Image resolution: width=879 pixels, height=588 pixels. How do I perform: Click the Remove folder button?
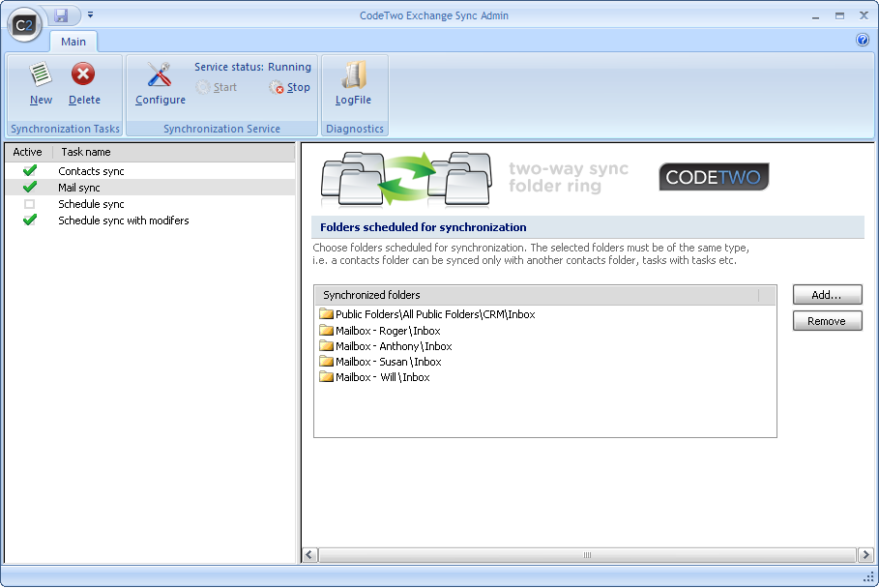pyautogui.click(x=827, y=321)
